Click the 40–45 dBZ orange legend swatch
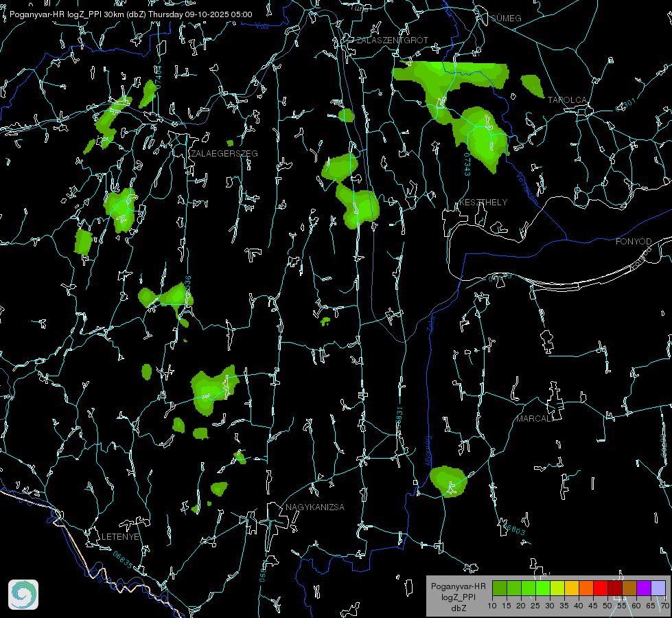The width and height of the screenshot is (672, 618). pos(586,588)
